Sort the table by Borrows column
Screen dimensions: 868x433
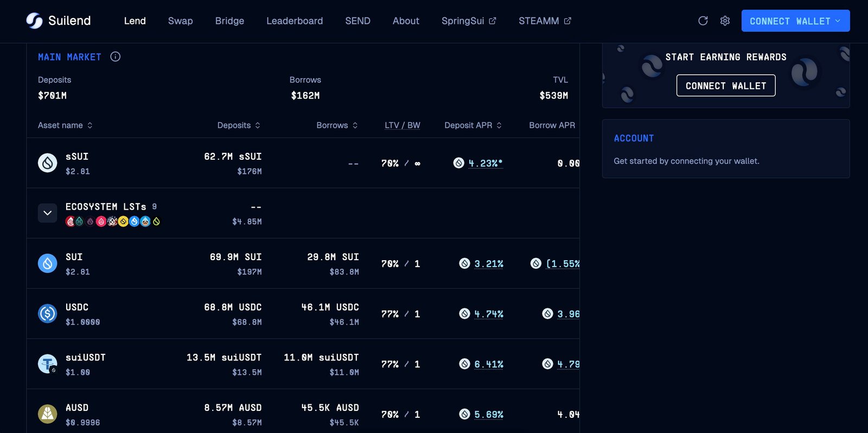tap(337, 125)
